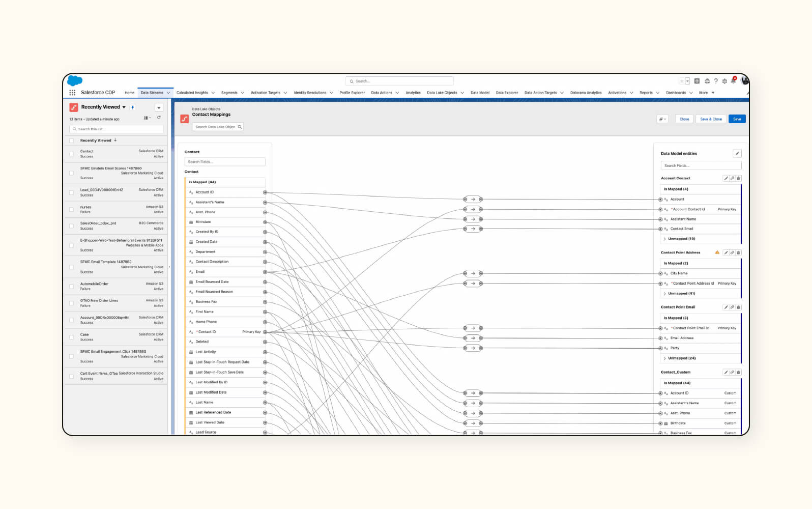This screenshot has width=812, height=509.
Task: Click Search Fields under Data Model entities
Action: coord(701,165)
